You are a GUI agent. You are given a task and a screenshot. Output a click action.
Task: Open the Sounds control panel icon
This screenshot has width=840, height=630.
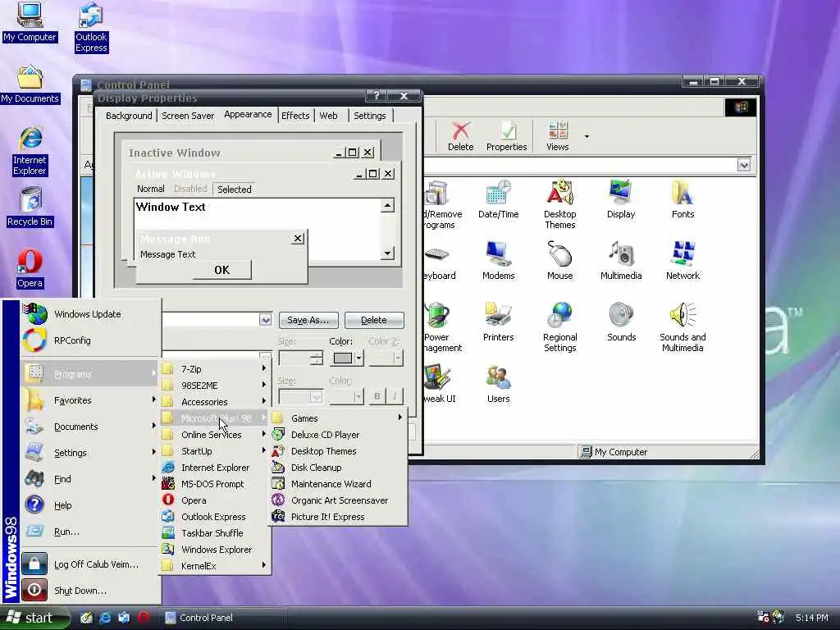click(x=622, y=322)
